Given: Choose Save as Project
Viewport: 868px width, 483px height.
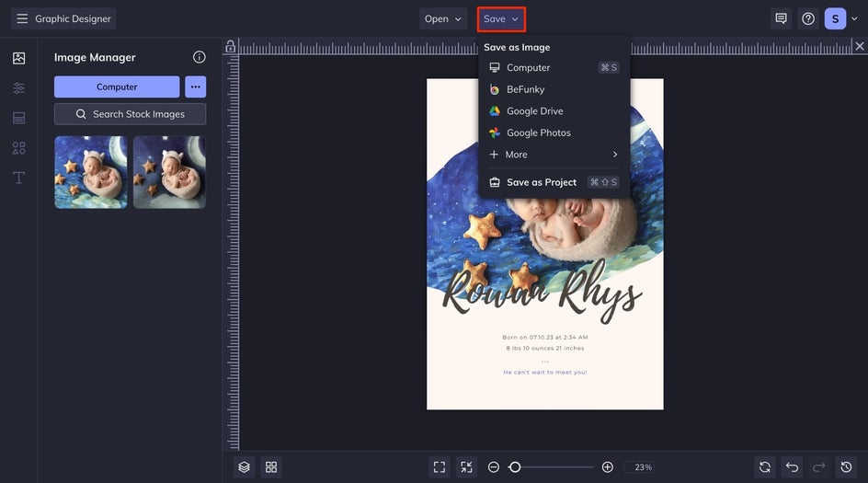Looking at the screenshot, I should click(x=554, y=182).
